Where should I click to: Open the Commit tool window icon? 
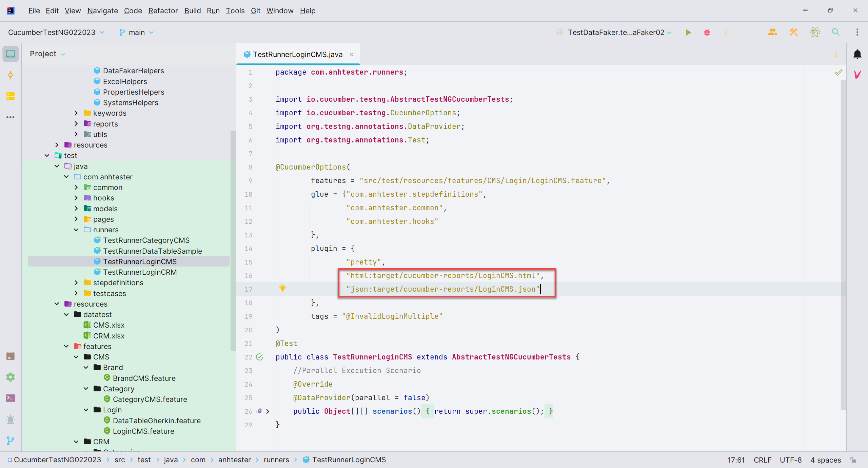(11, 75)
